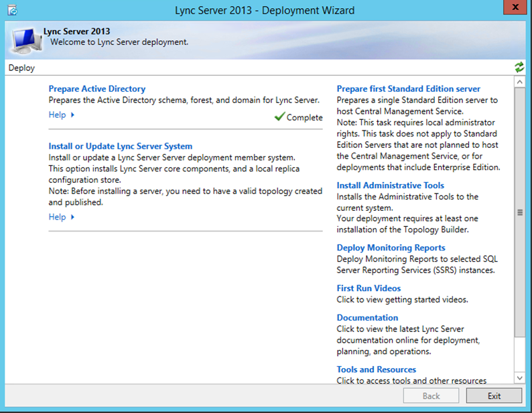Open Install or Update Lync Server System
This screenshot has width=532, height=413.
tap(121, 146)
